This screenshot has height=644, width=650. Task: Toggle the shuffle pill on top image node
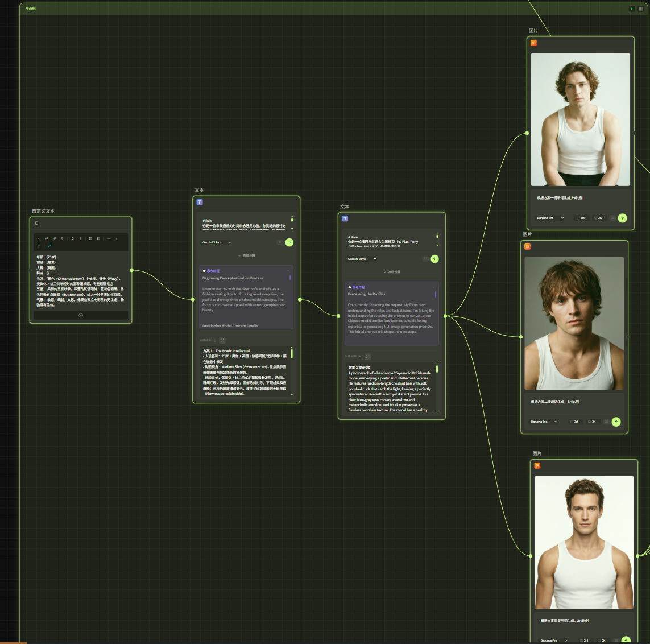tap(612, 218)
